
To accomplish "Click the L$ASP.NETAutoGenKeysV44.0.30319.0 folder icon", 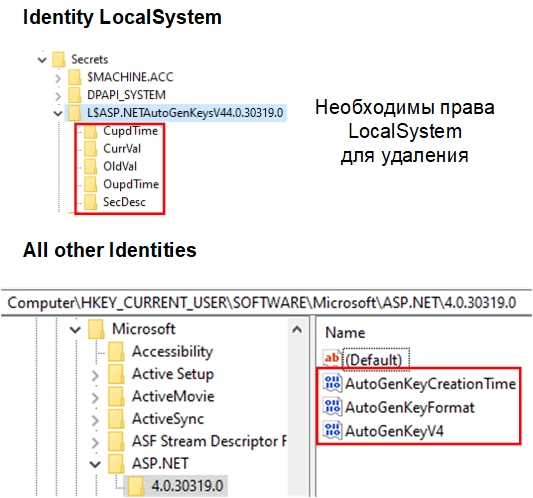I will click(74, 113).
